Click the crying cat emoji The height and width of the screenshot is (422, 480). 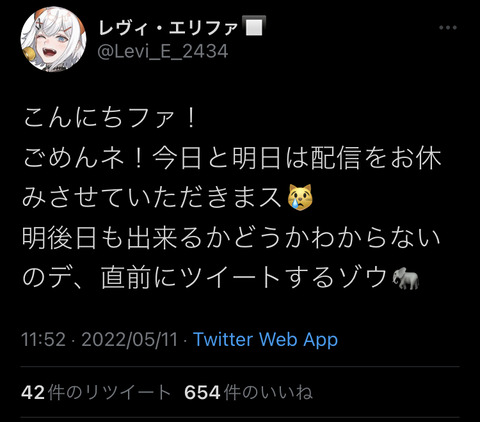[x=300, y=197]
